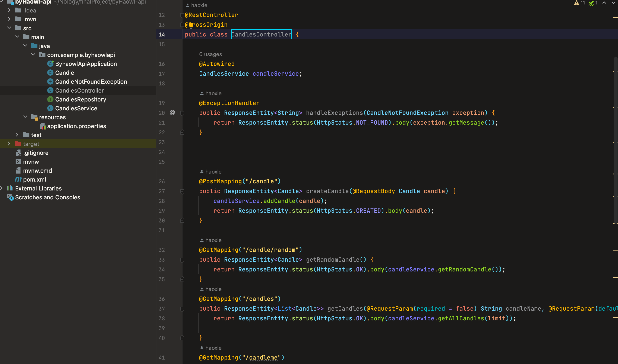The height and width of the screenshot is (364, 618).
Task: Click the intention lightbulb on line 13
Action: click(191, 25)
